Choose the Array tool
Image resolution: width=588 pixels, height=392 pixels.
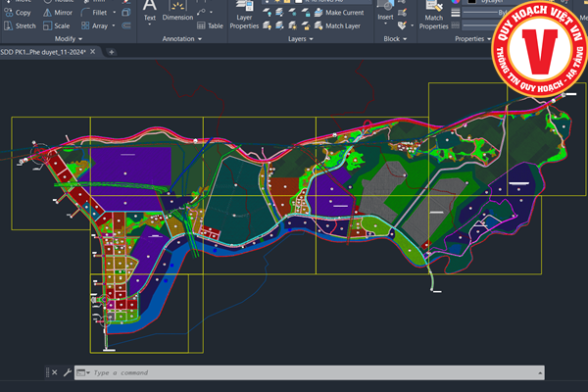tap(94, 25)
